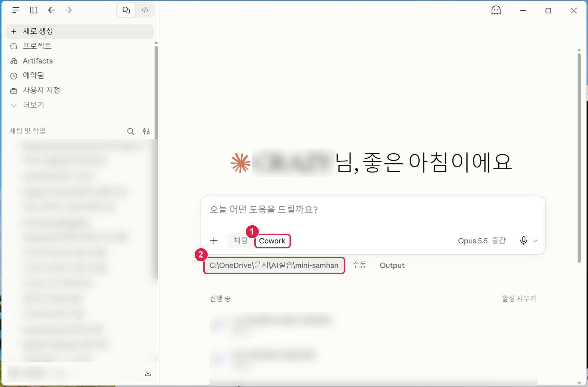
Task: Open 프로젝트 in the sidebar
Action: click(x=80, y=46)
